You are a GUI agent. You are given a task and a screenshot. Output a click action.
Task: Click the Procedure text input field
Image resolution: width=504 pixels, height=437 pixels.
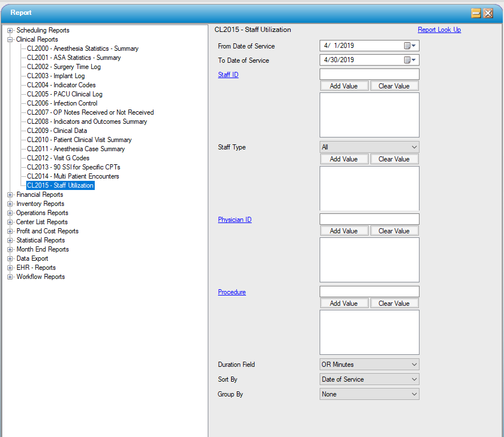tap(369, 292)
